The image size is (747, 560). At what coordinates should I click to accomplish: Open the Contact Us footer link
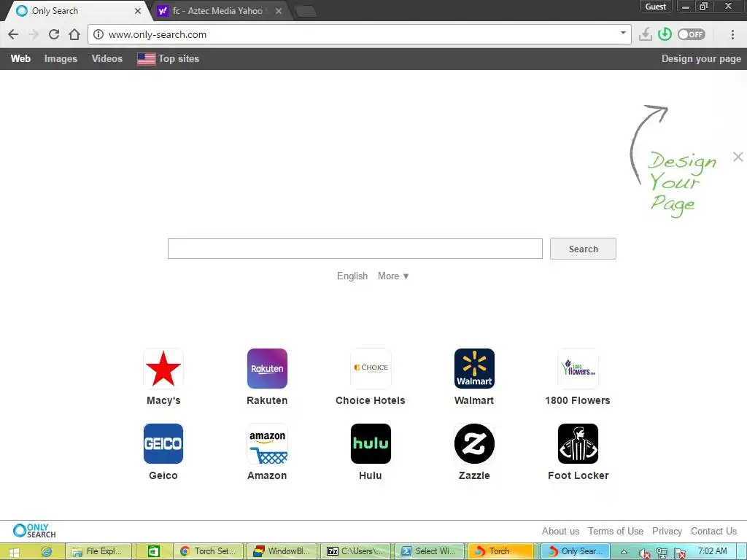click(713, 531)
